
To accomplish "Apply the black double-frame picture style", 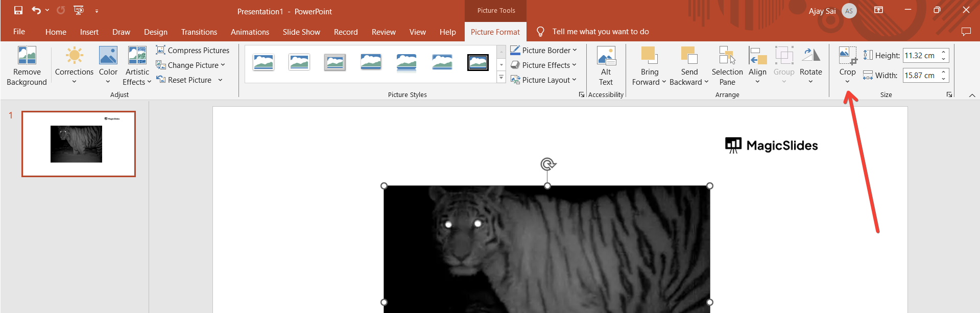I will tap(478, 62).
